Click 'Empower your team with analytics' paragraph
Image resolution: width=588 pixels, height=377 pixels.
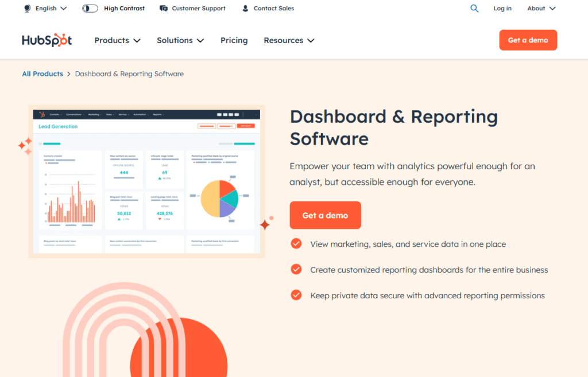(x=412, y=174)
